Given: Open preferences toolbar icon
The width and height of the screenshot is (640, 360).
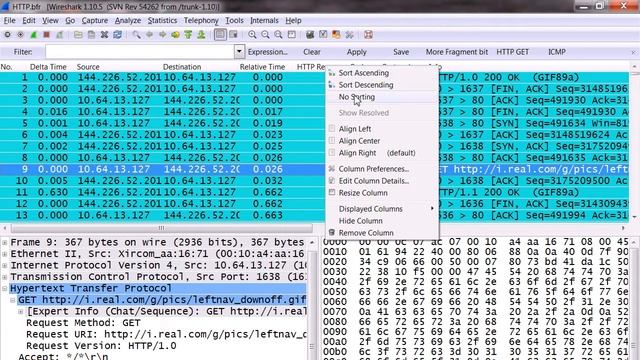Looking at the screenshot, I should (x=349, y=35).
